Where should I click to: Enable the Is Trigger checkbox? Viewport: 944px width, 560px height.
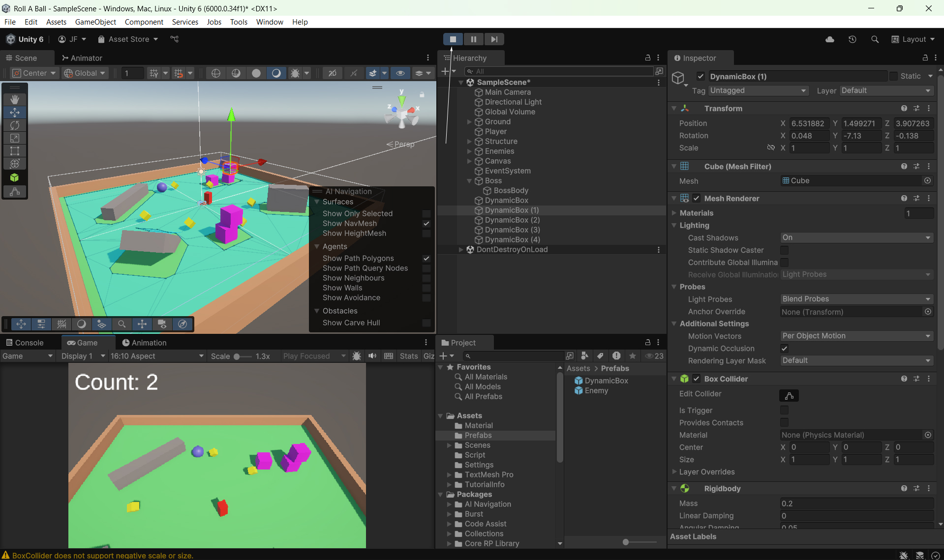point(784,410)
